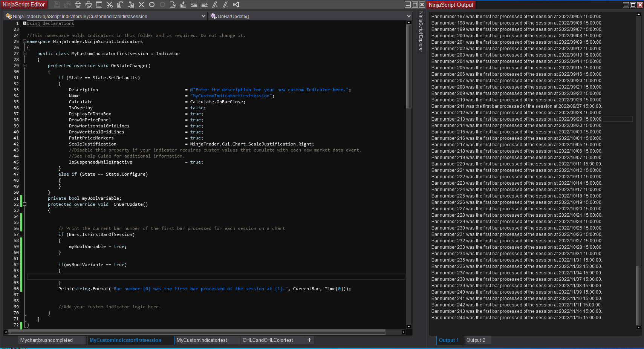Click the Compile icon in the toolbar
Viewport: 644px width, 349px height.
pos(183,5)
